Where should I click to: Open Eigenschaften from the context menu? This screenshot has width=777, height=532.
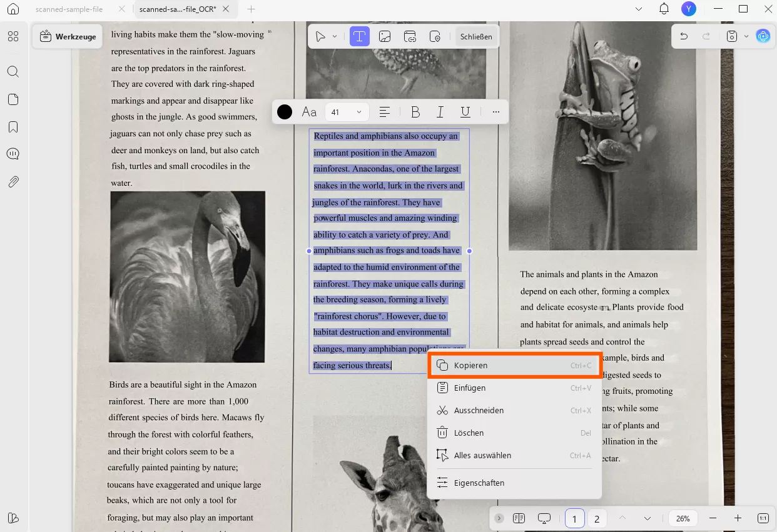514,483
